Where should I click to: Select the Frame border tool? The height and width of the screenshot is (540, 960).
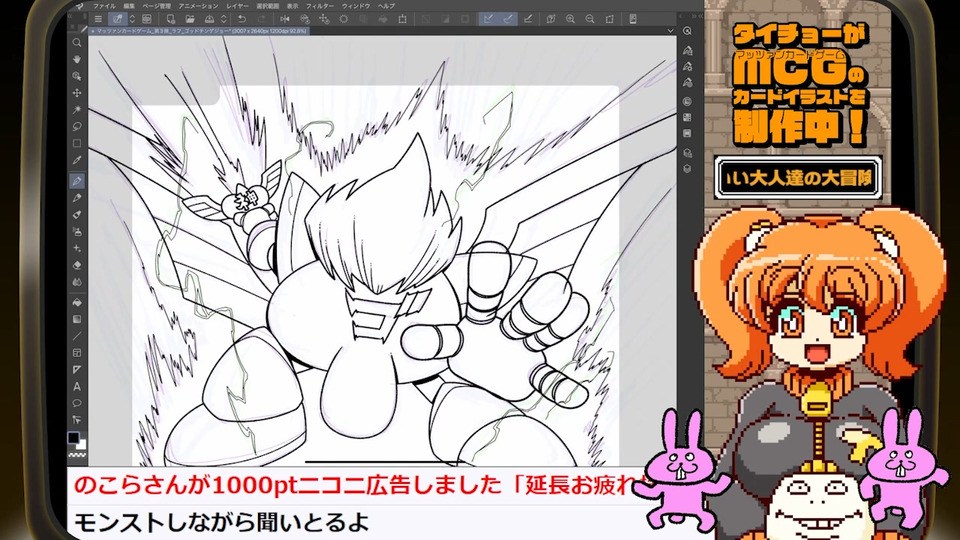point(77,353)
